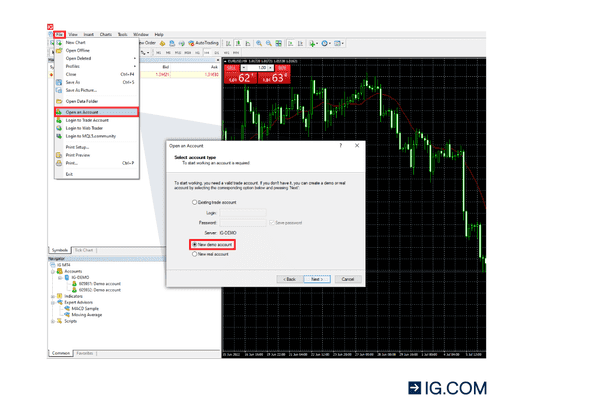600x420 pixels.
Task: Select the New demo account radio button
Action: coord(194,244)
